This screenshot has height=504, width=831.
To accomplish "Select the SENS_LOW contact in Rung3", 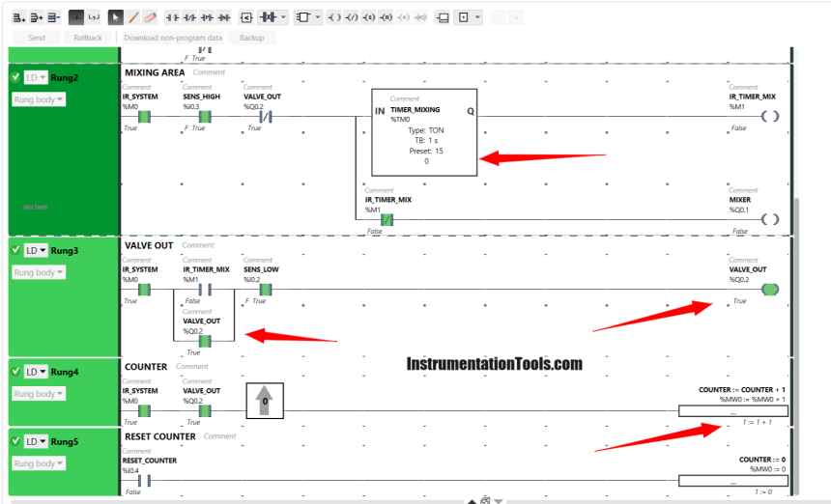I will click(x=266, y=289).
